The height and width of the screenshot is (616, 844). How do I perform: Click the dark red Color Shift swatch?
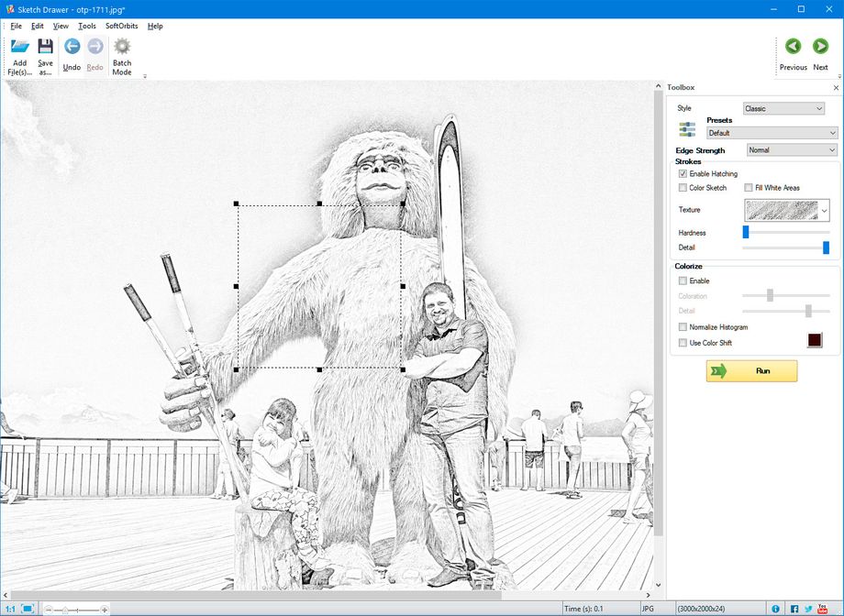coord(815,341)
